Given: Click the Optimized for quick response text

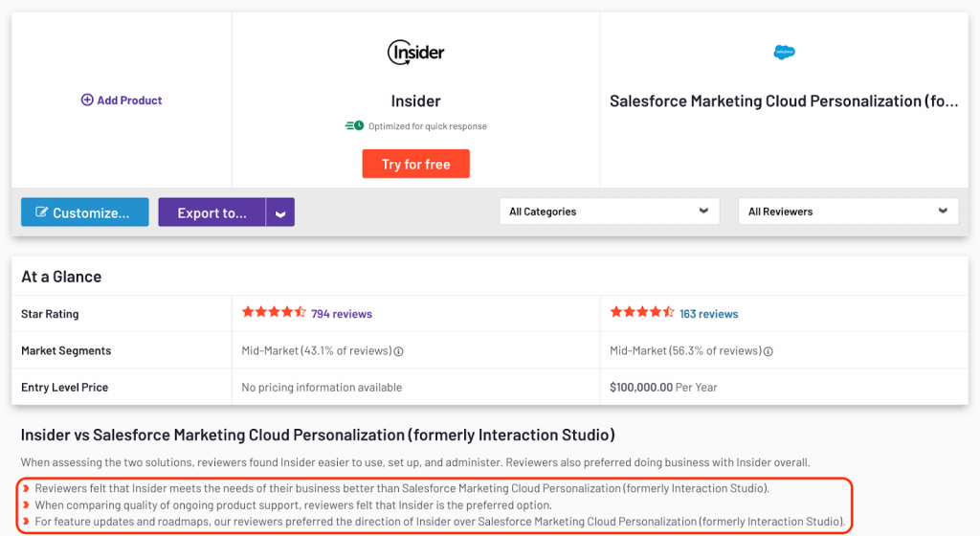Looking at the screenshot, I should 428,126.
